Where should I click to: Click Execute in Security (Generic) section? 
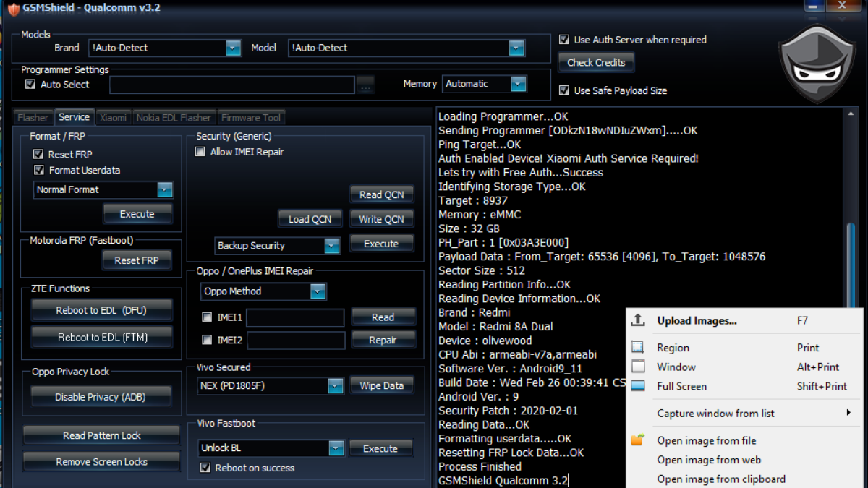[382, 244]
